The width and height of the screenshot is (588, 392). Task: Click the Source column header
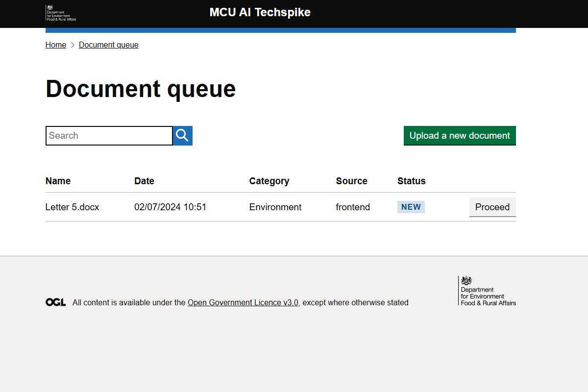coord(351,181)
